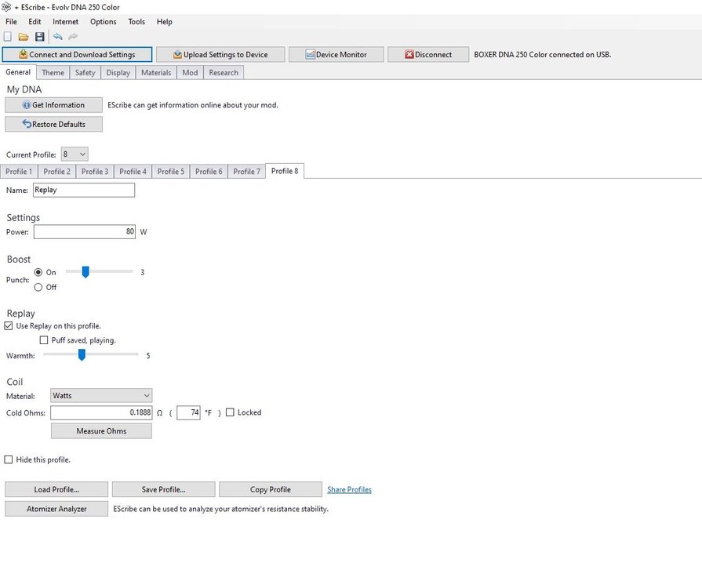Click the greyed Redo arrow icon

(x=73, y=37)
